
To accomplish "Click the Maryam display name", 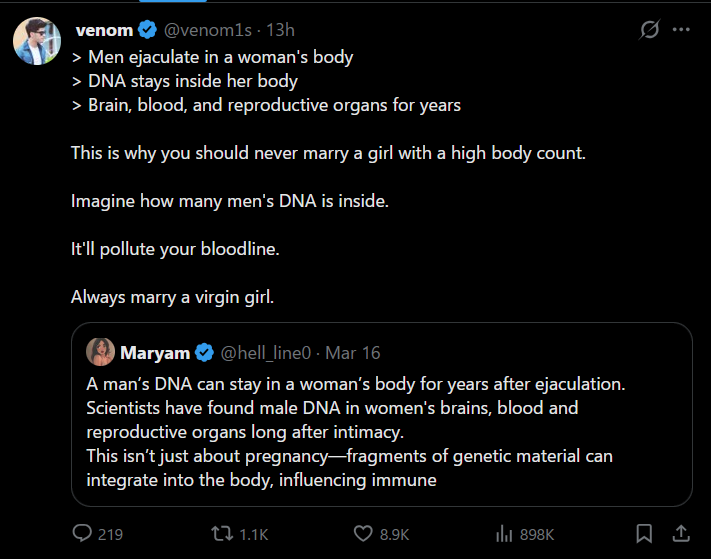I will click(156, 353).
